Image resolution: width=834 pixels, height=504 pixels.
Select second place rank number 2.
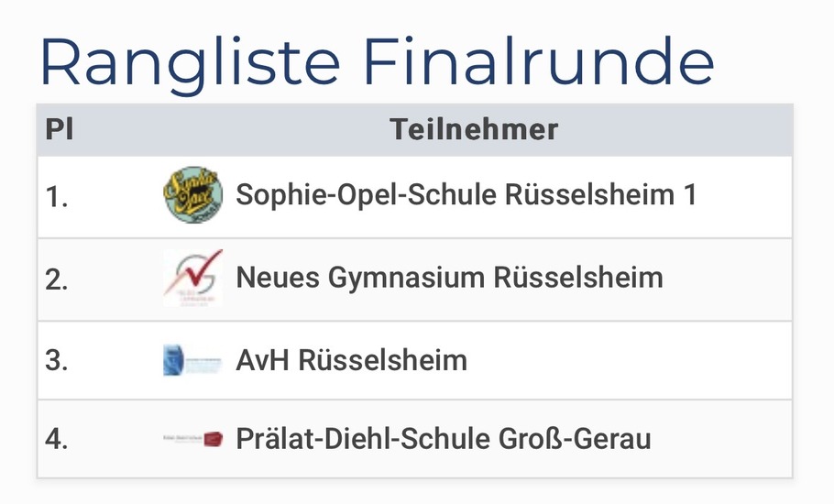tap(57, 279)
